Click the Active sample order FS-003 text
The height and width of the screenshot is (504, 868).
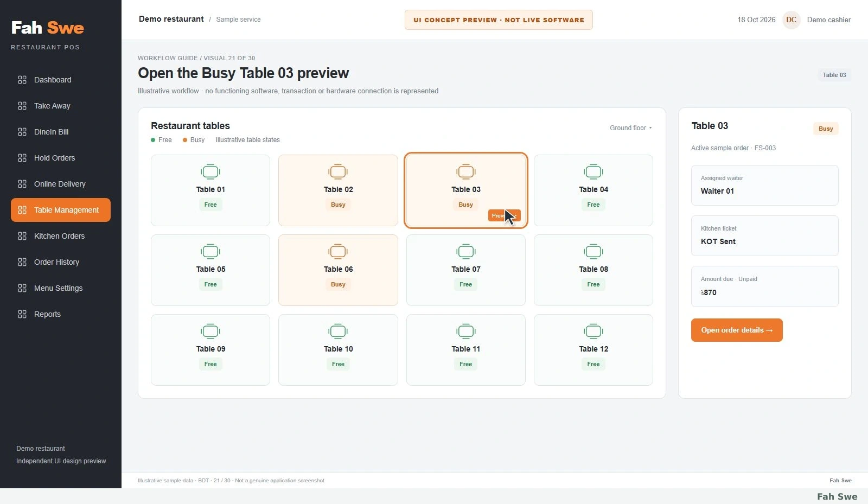coord(733,148)
